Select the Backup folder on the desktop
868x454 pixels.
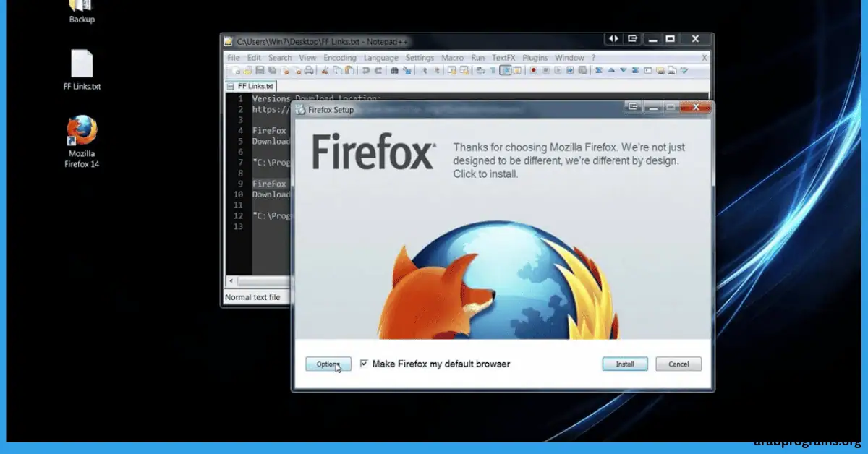[82, 12]
